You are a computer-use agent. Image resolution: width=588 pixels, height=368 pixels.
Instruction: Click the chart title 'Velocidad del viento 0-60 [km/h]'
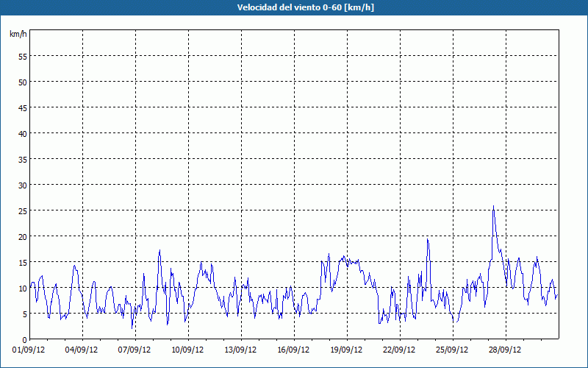point(305,7)
